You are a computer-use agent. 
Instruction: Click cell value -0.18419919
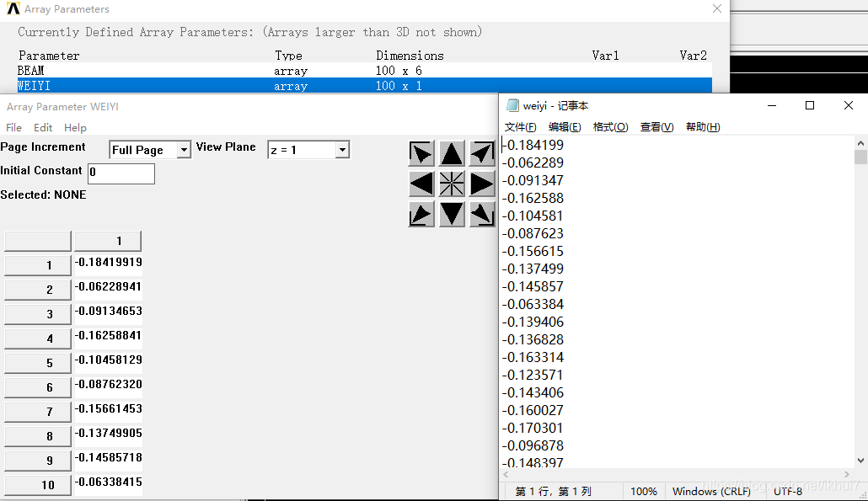click(109, 263)
